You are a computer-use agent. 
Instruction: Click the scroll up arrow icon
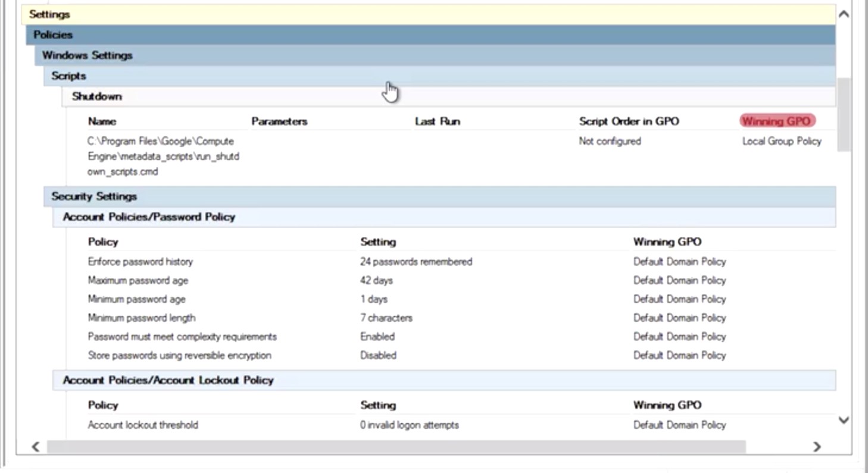[844, 14]
